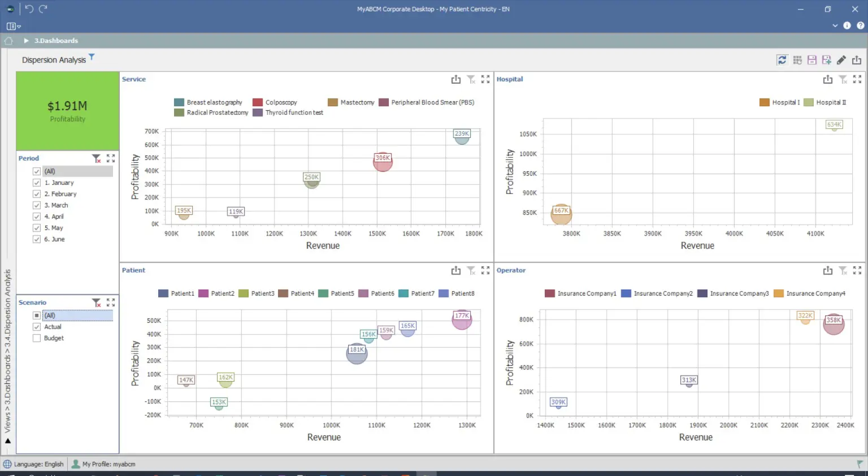The image size is (868, 476).
Task: Click the undo arrow in title bar
Action: [29, 9]
